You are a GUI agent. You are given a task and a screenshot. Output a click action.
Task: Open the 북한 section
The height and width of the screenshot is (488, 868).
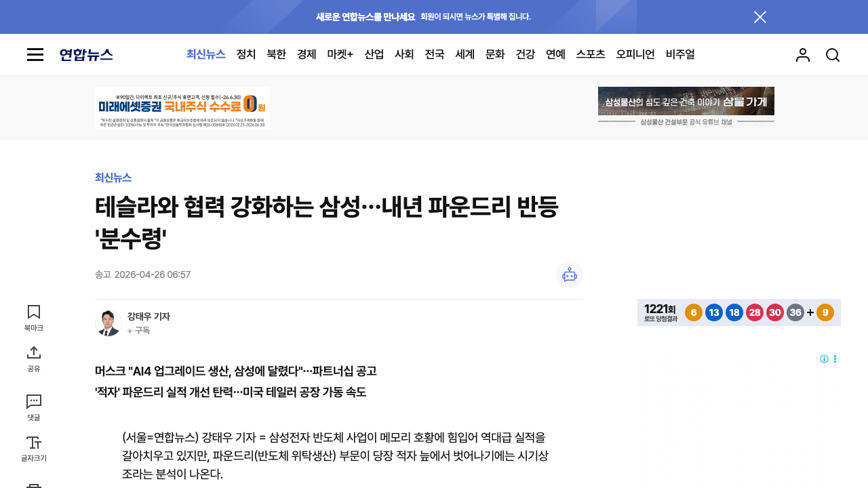[276, 55]
